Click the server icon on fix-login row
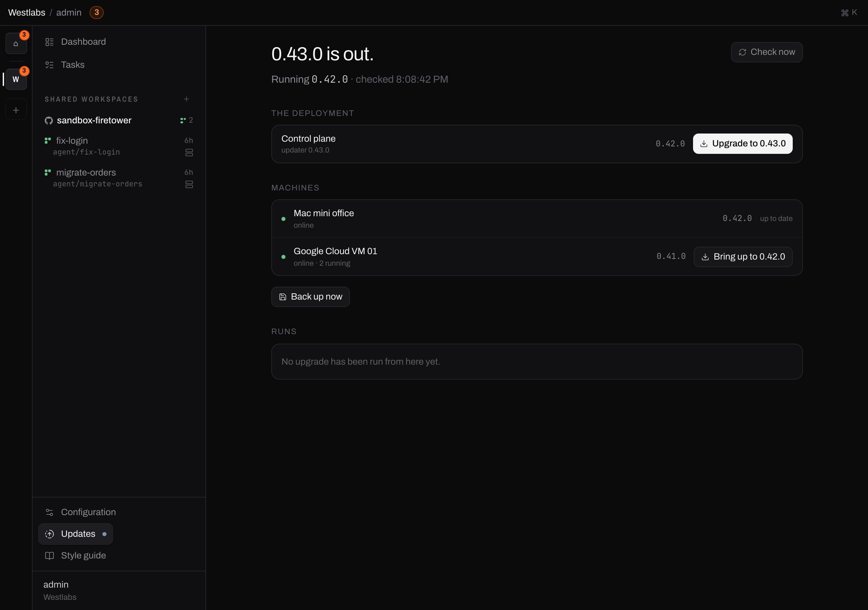Screen dimensions: 868x610 pos(189,153)
